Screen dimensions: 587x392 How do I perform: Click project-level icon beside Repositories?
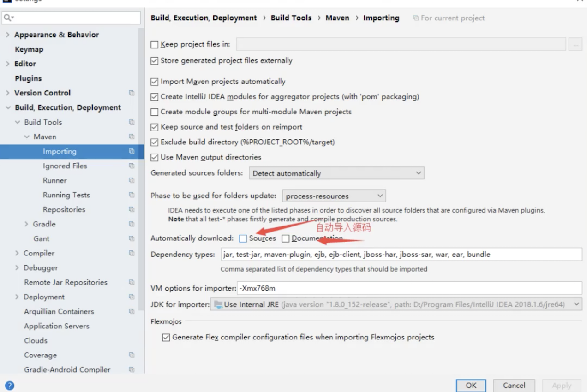[132, 210]
